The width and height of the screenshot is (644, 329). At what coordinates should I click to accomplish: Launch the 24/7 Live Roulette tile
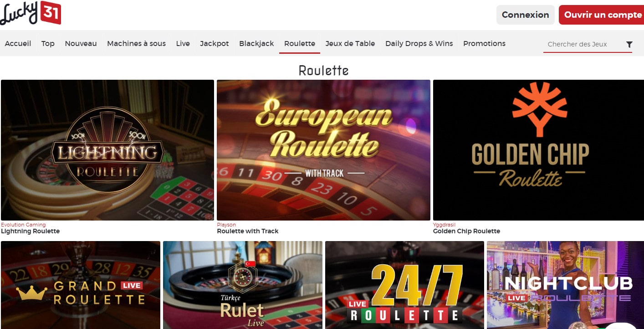tap(404, 285)
